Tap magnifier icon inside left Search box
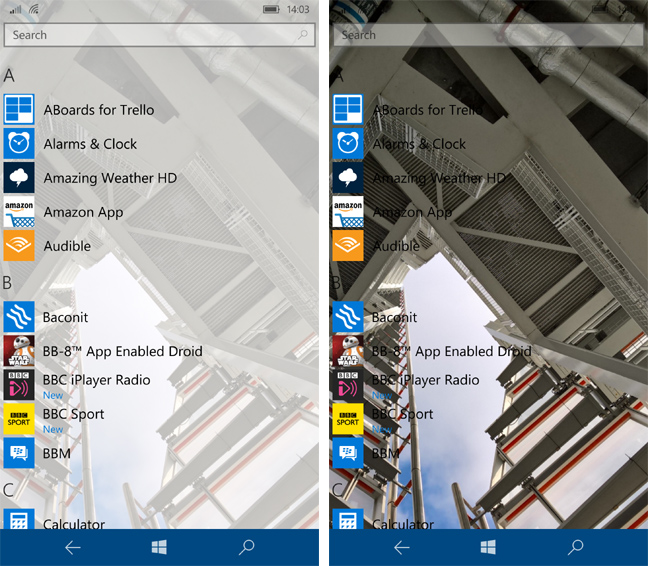 tap(303, 35)
